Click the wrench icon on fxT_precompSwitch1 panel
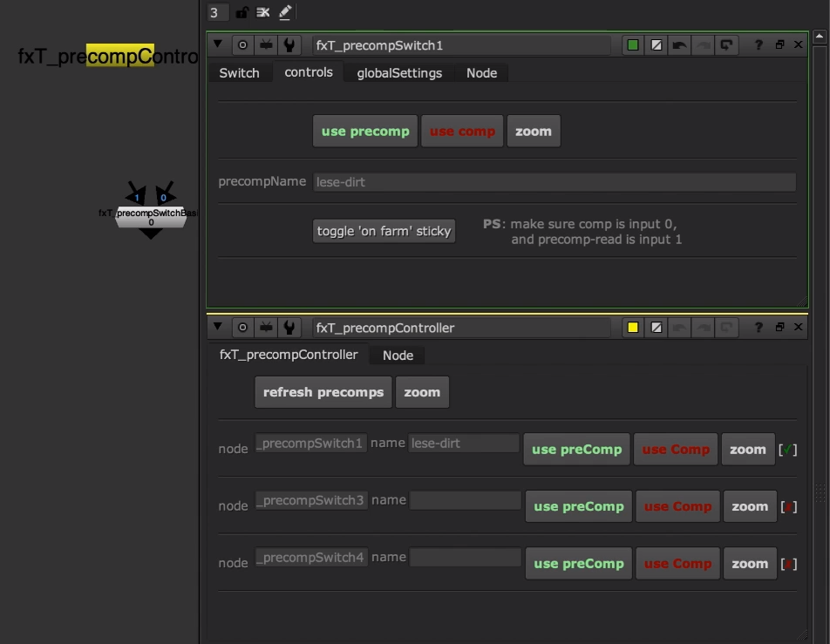The image size is (830, 644). (289, 44)
